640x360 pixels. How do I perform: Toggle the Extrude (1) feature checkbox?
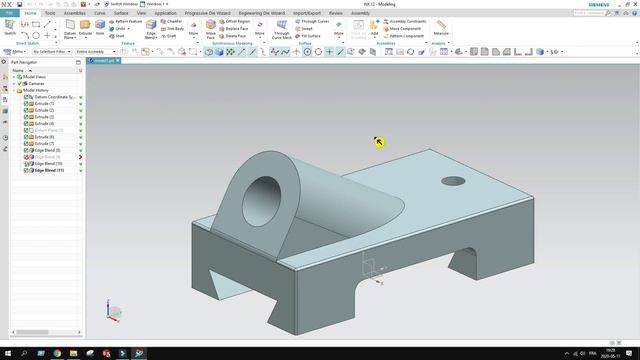tap(26, 104)
